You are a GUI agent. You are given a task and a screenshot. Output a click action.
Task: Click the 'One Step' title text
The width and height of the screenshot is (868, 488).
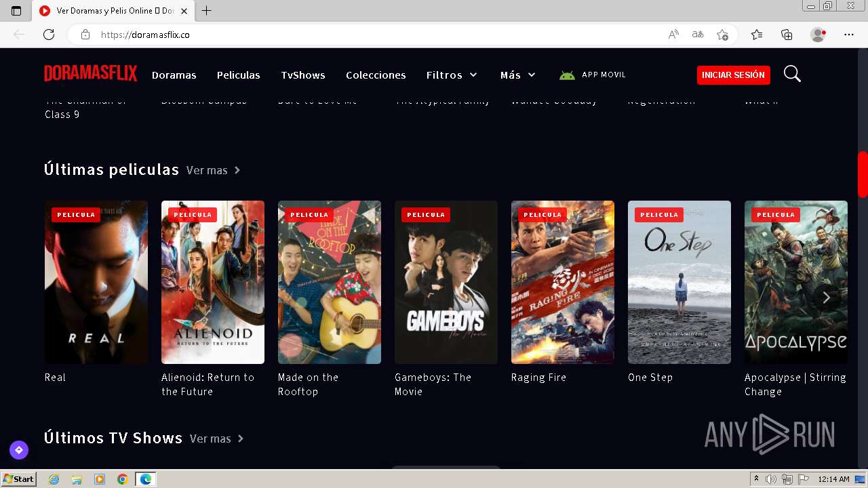point(650,378)
